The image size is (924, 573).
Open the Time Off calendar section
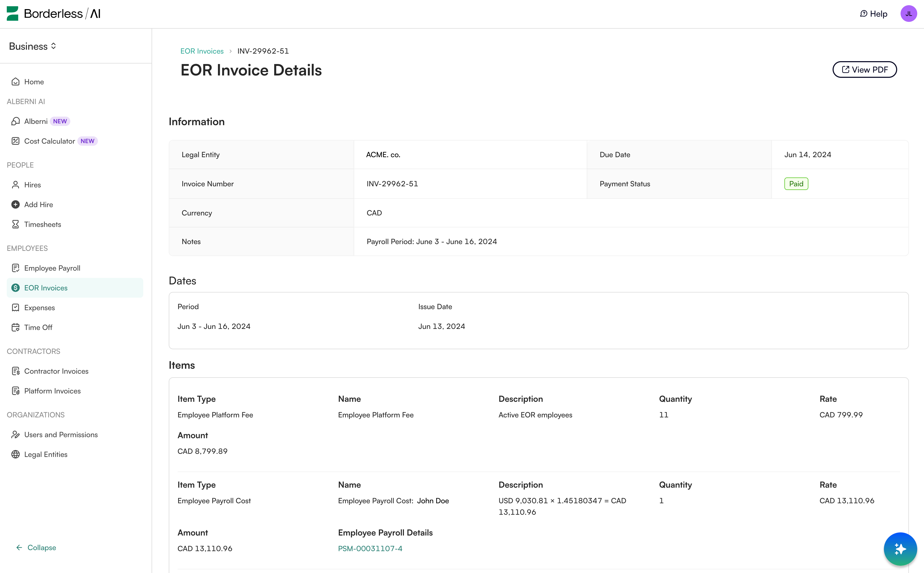coord(38,327)
